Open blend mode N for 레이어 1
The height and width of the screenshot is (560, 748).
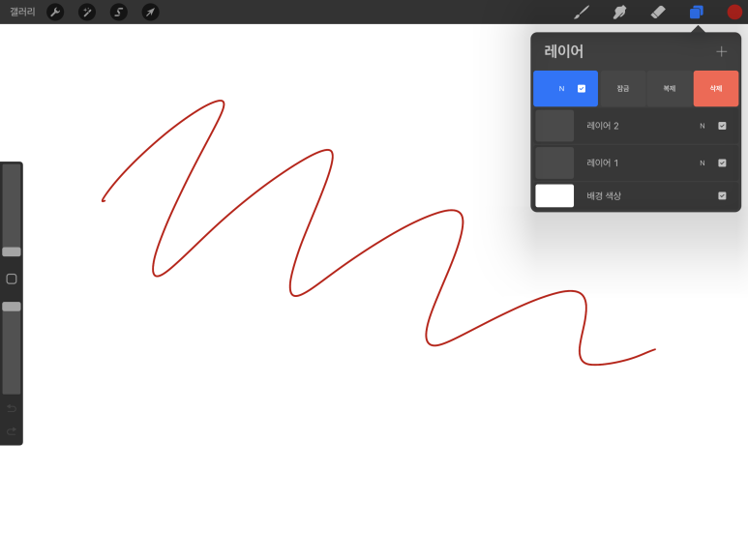coord(703,163)
